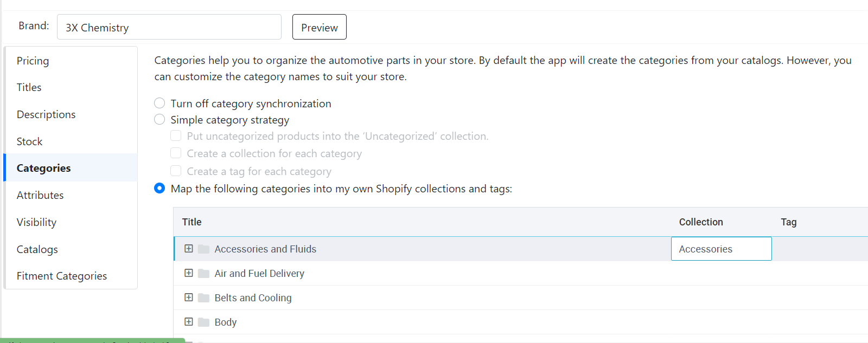868x343 pixels.
Task: Click the folder icon beside Accessories and Fluids
Action: 203,249
